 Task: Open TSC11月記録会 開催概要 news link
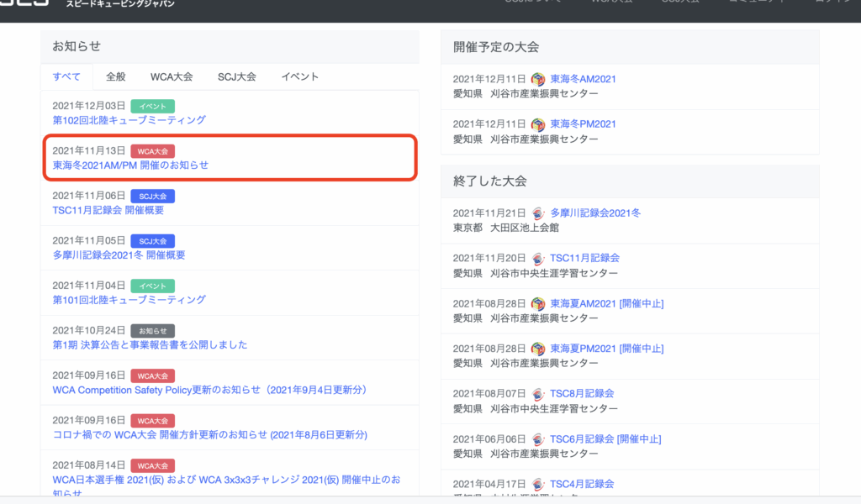click(113, 210)
